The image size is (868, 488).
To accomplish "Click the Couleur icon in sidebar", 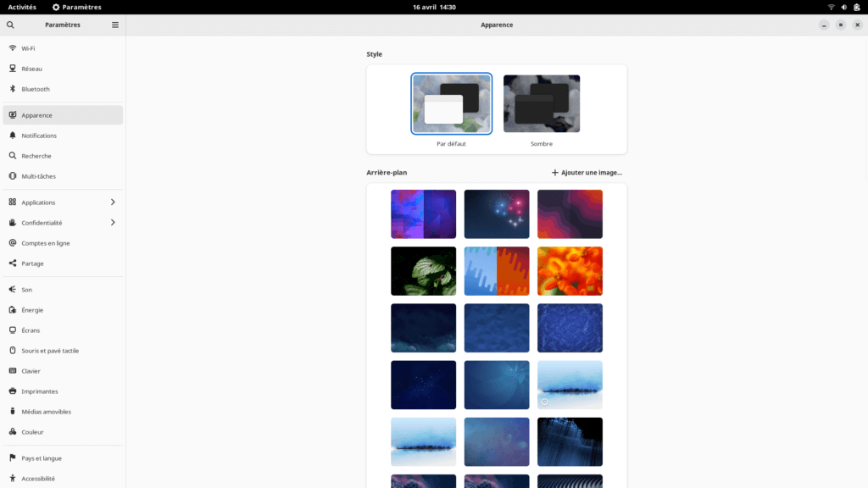I will click(x=13, y=431).
